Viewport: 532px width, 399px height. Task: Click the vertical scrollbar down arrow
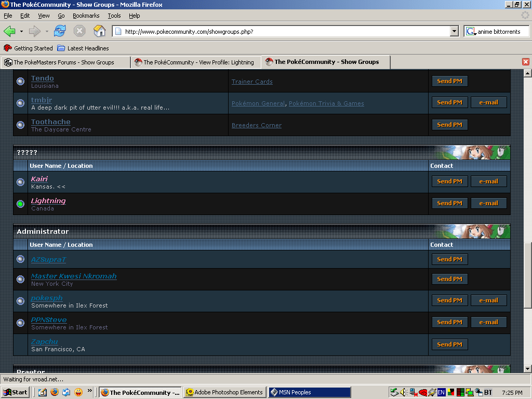527,369
